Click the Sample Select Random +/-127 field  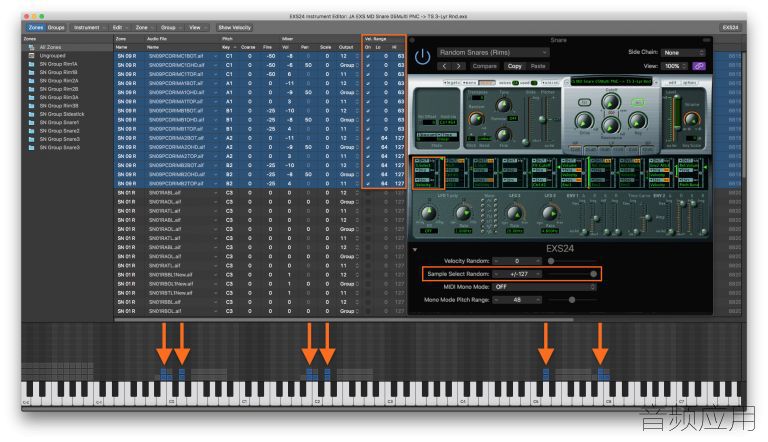[x=517, y=274]
